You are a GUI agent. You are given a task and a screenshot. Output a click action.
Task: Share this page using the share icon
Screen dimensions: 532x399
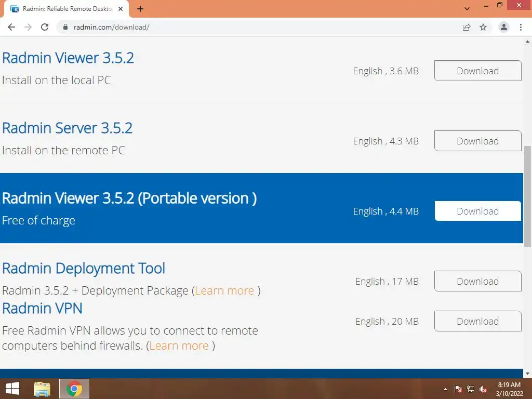click(467, 27)
